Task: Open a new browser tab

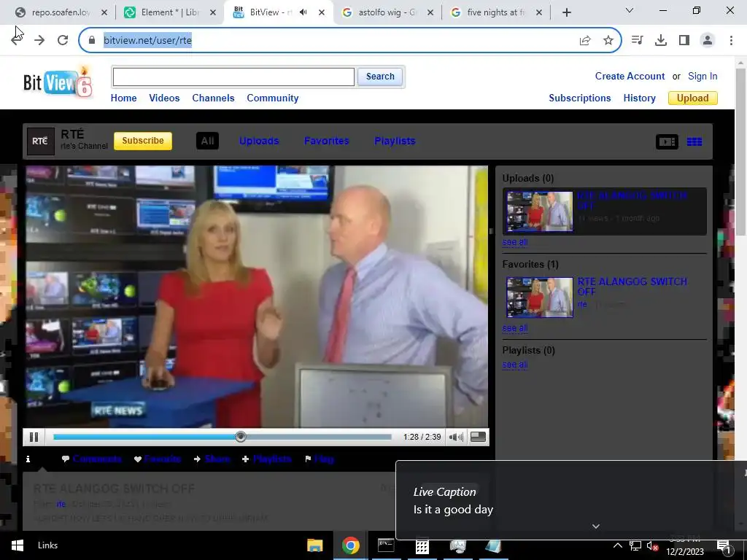Action: click(x=566, y=12)
